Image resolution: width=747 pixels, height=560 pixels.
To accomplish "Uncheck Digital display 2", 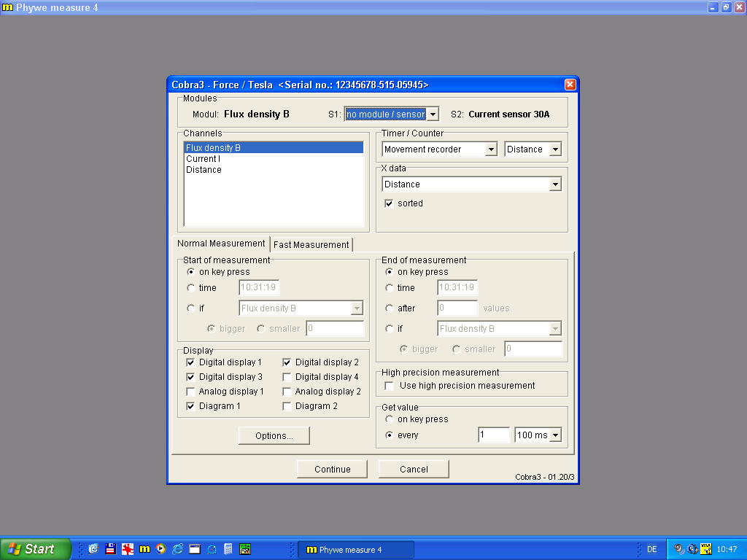I will (x=287, y=362).
